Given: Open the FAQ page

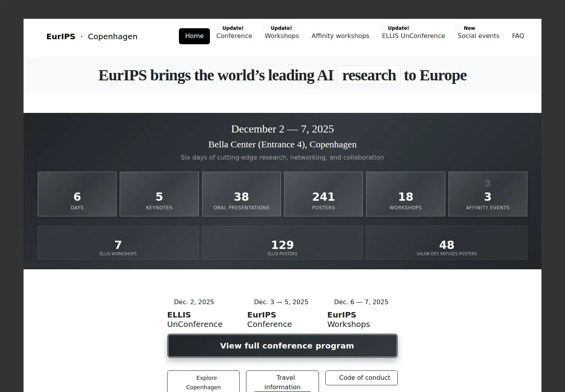Looking at the screenshot, I should [518, 36].
